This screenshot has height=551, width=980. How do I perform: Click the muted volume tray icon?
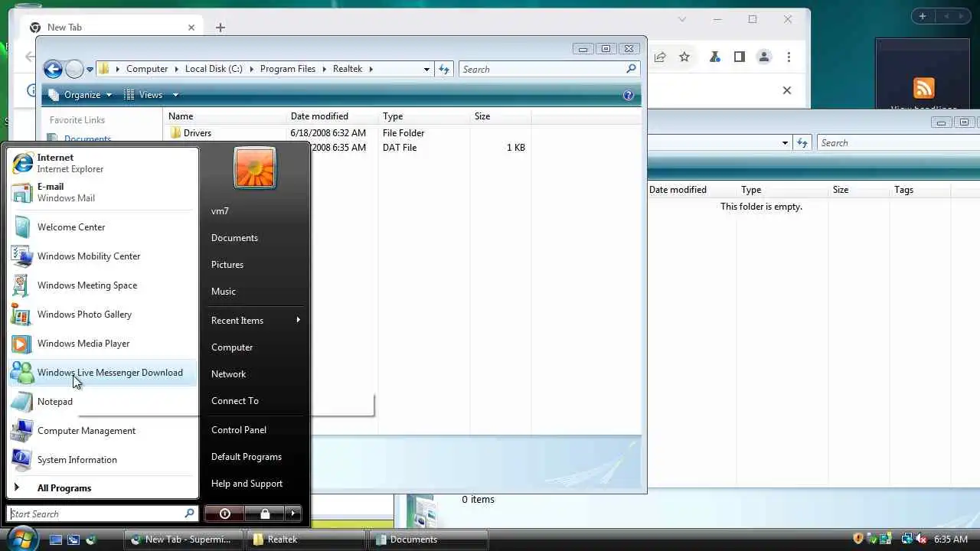921,540
